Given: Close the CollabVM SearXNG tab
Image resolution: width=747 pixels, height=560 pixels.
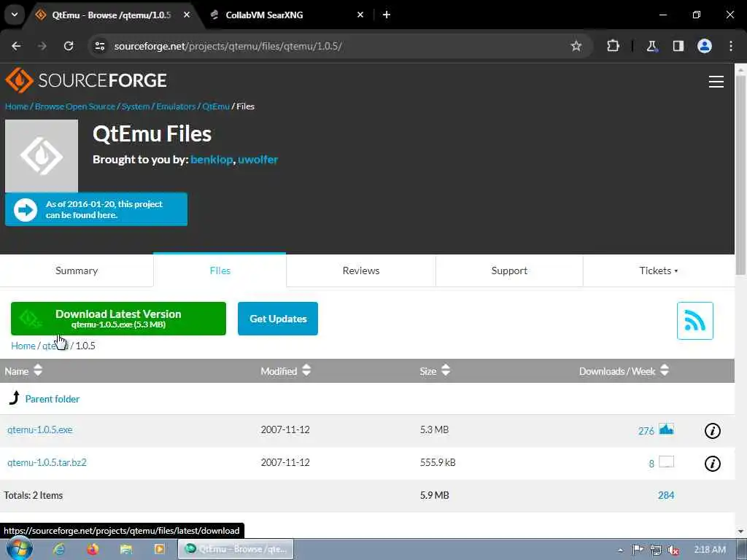Looking at the screenshot, I should (360, 15).
